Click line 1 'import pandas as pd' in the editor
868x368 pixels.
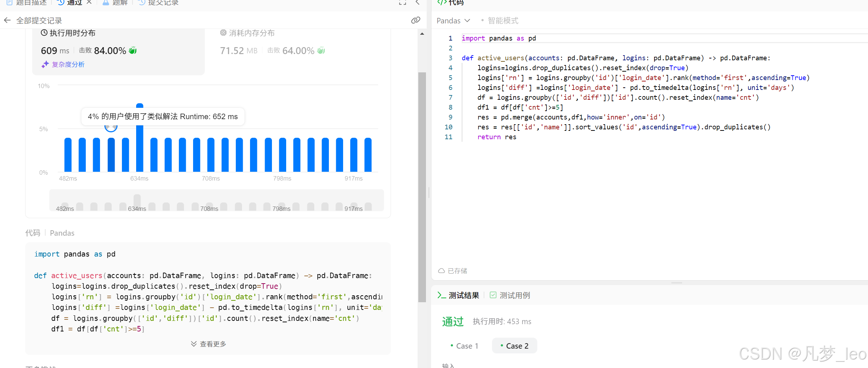(x=499, y=38)
